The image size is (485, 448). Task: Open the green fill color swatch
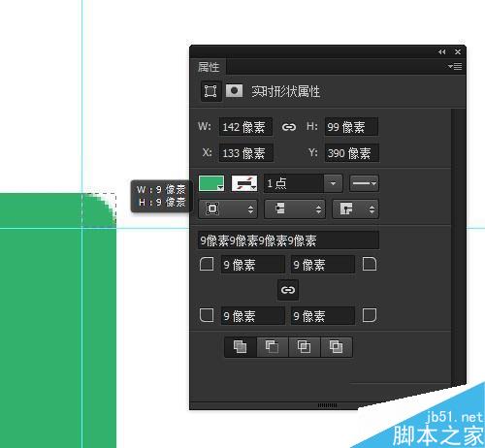pos(211,183)
